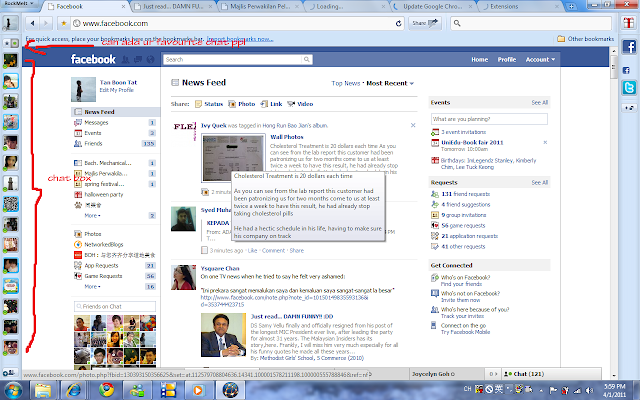Click the Windows Start orb
Viewport: 640px width, 400px height.
tap(13, 391)
